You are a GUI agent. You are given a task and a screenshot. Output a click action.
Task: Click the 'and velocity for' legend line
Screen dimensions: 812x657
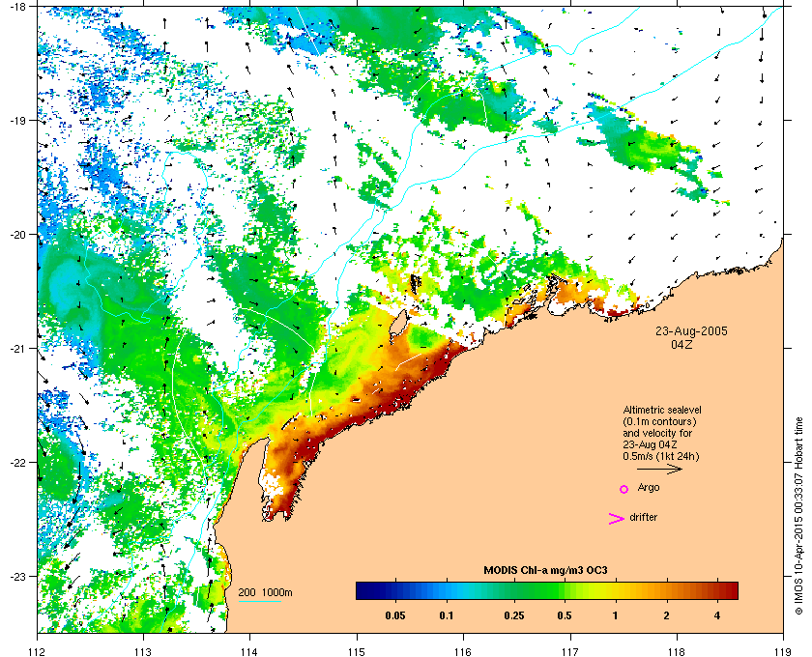point(657,433)
